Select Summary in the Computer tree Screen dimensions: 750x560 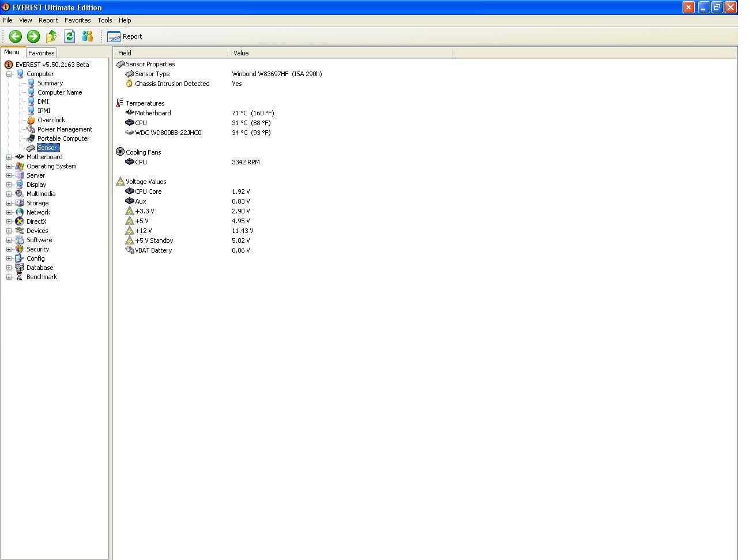[50, 83]
